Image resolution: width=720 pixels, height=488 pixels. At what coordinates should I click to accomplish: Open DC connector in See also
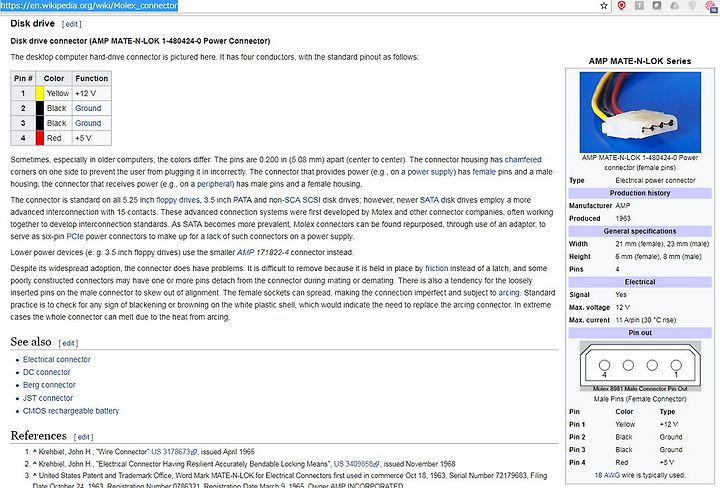(47, 372)
